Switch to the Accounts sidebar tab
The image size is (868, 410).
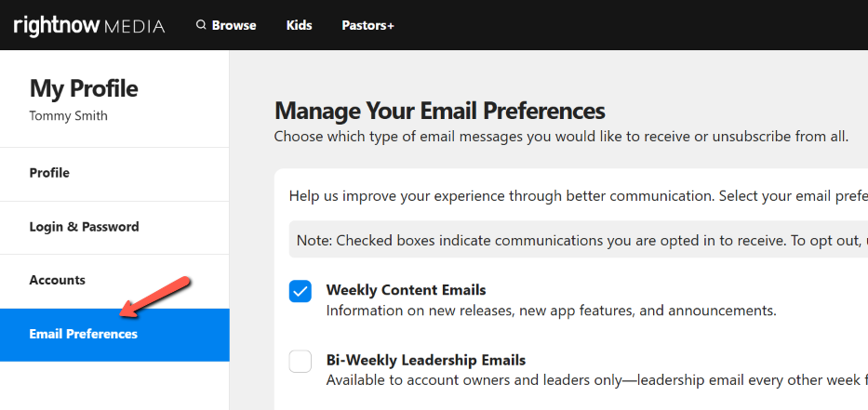click(x=57, y=280)
